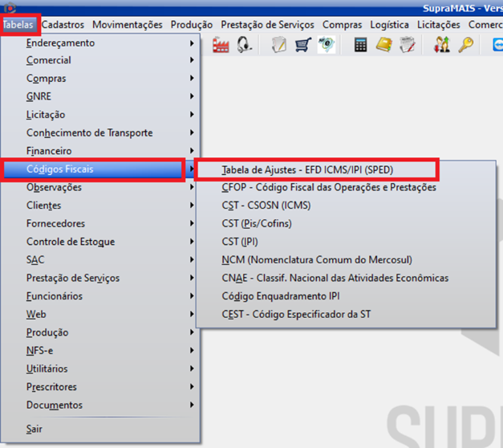
Task: Click the two people users icon
Action: [x=442, y=45]
